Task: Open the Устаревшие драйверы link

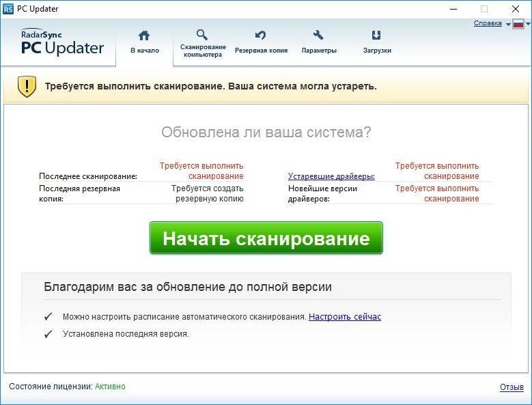Action: [331, 176]
